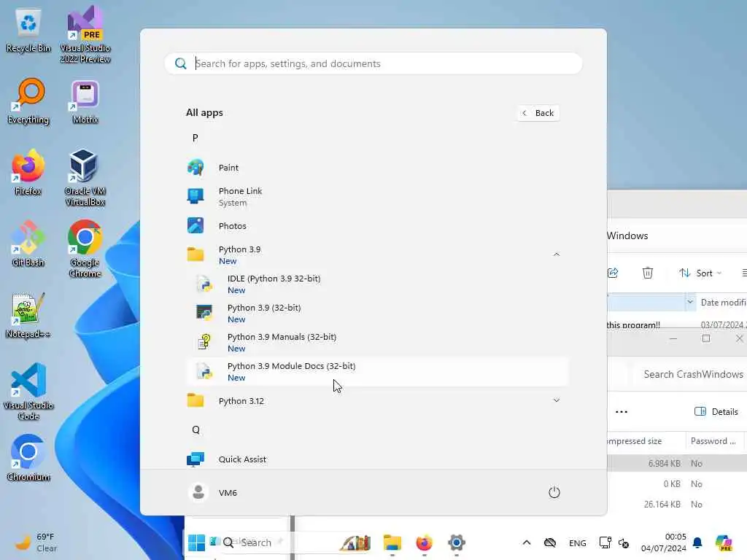Click the Q letter index header
The height and width of the screenshot is (560, 747).
[196, 430]
